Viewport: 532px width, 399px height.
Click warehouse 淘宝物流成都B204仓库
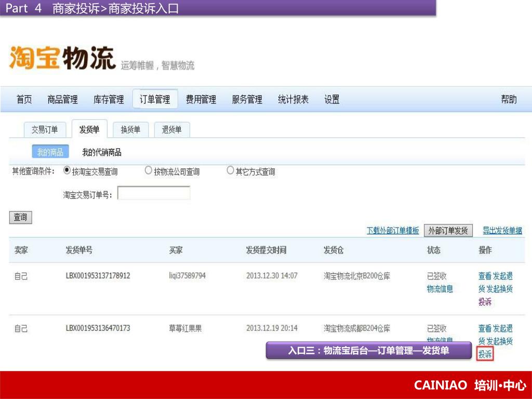point(356,328)
